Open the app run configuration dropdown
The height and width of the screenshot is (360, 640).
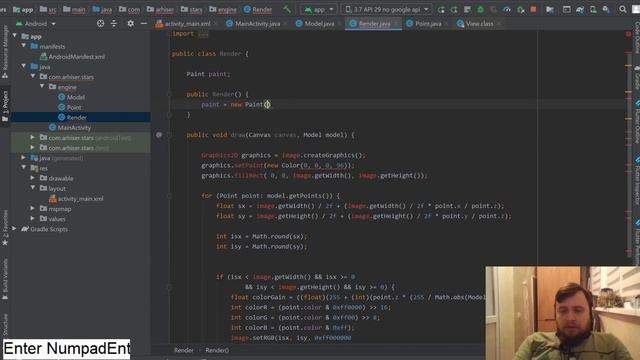pos(319,9)
